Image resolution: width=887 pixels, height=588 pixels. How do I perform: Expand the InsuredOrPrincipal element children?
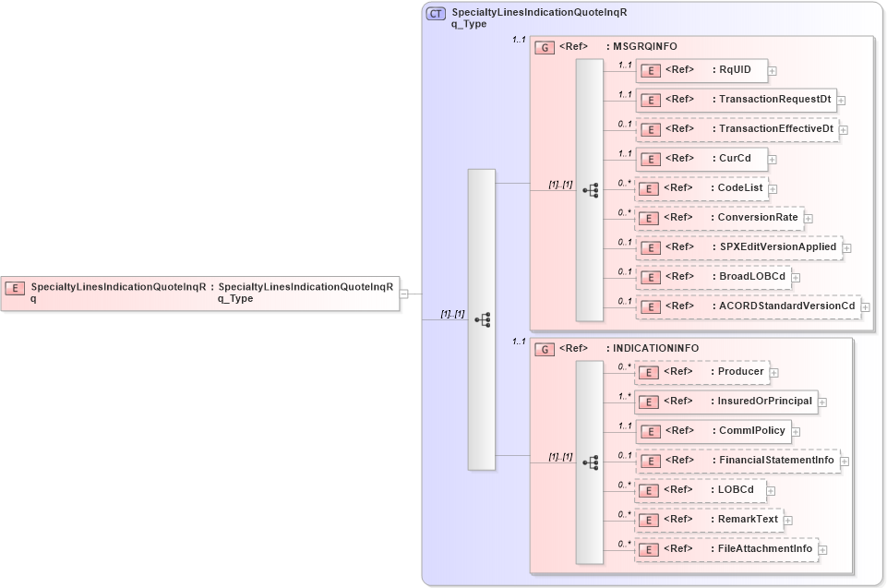[x=821, y=402]
